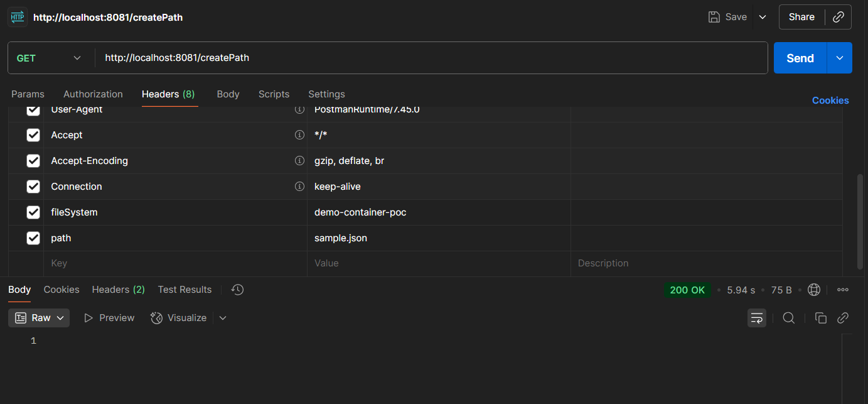Click the search icon in response pane

point(788,318)
